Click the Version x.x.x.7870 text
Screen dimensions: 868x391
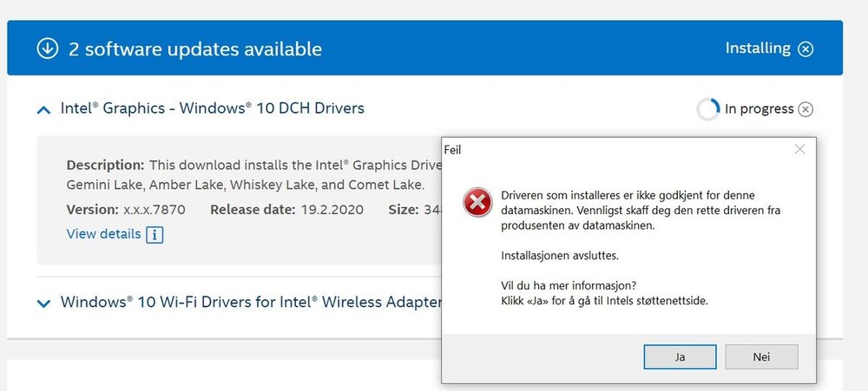click(x=126, y=210)
